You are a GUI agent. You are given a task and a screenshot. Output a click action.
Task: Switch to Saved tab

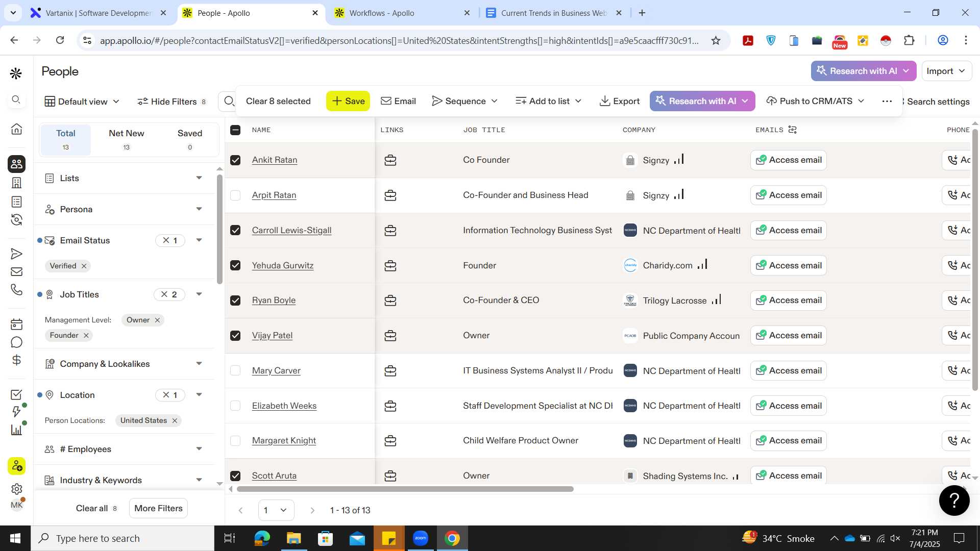190,139
